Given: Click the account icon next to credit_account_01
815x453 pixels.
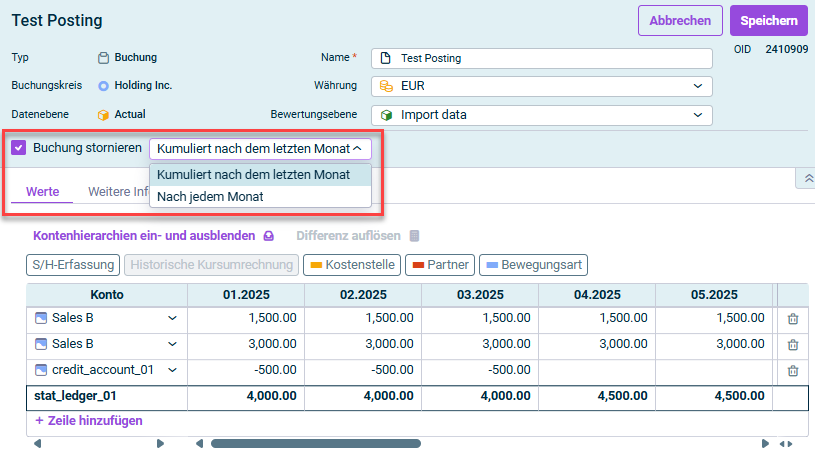Looking at the screenshot, I should pyautogui.click(x=41, y=370).
